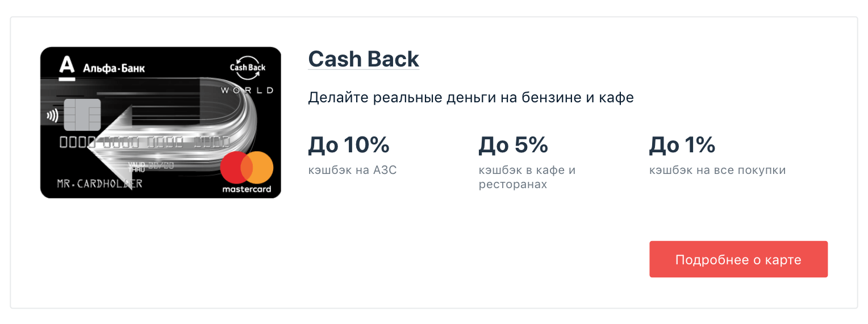Click the MR. CARDHOLDER name text

[99, 184]
